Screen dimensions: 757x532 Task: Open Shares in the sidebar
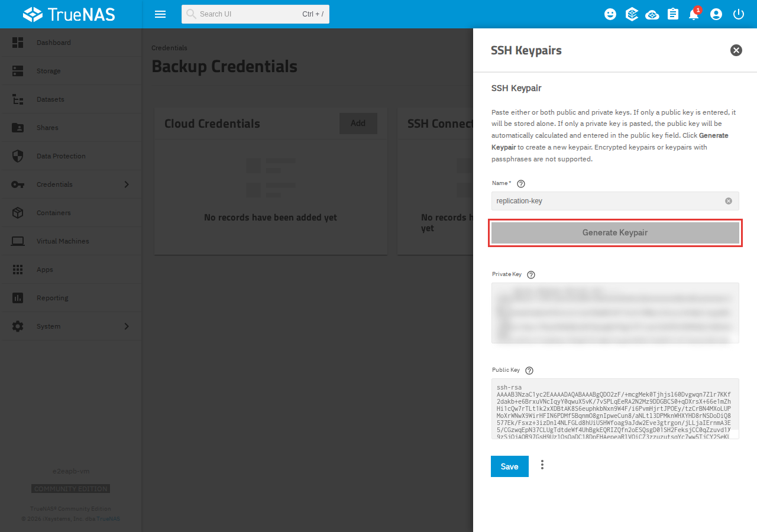71,128
